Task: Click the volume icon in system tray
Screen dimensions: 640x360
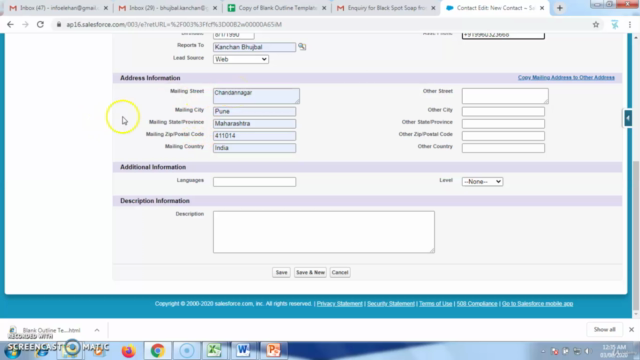Action: coord(588,351)
